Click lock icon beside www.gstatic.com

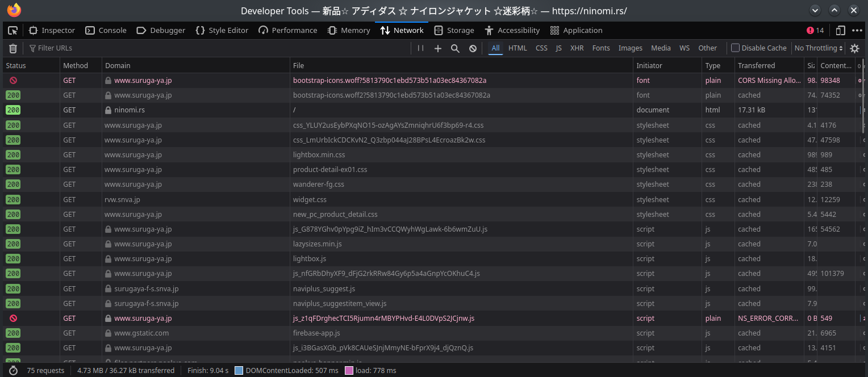pyautogui.click(x=108, y=333)
